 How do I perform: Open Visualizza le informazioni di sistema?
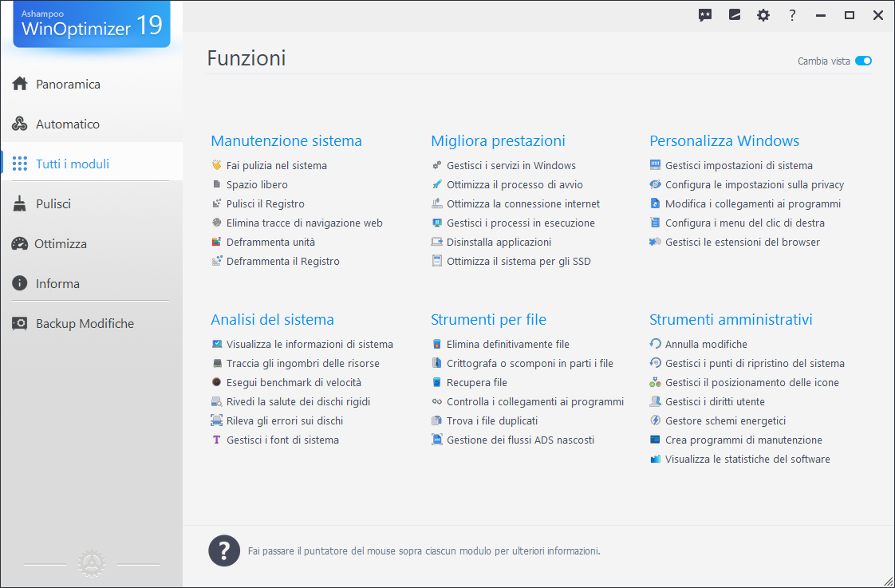coord(310,344)
